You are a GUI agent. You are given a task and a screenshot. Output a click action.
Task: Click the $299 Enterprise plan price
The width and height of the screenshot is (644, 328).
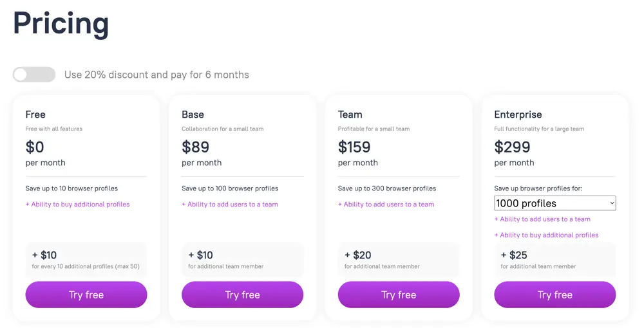512,147
